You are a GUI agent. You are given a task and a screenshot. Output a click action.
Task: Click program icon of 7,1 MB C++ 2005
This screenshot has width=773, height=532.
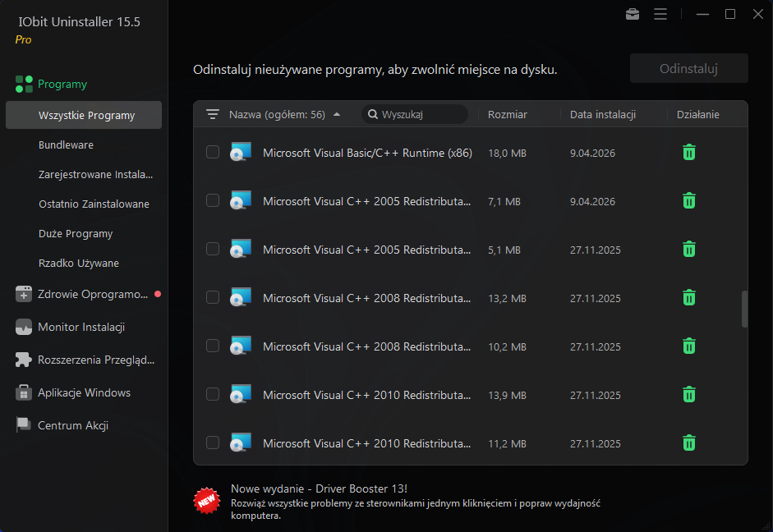tap(241, 200)
